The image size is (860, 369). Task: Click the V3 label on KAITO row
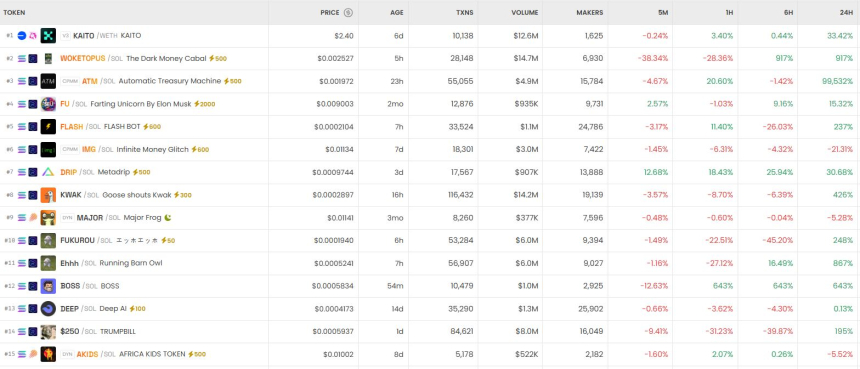coord(66,36)
